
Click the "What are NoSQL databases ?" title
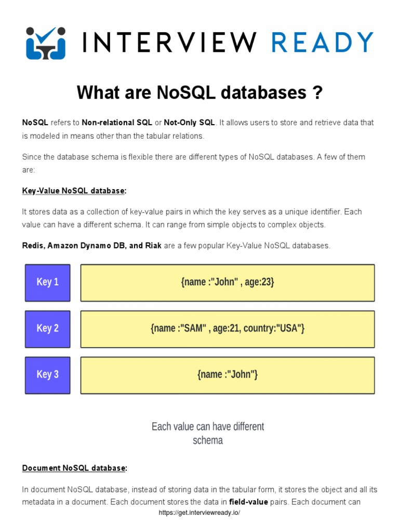(199, 93)
